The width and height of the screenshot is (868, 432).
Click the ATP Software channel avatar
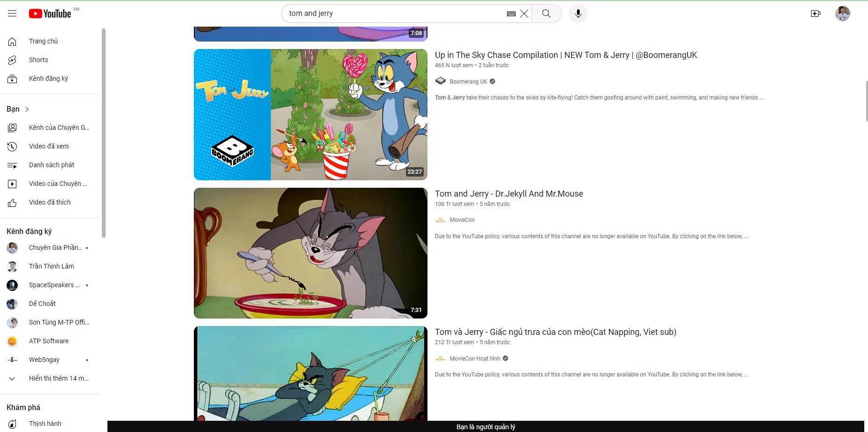(12, 341)
